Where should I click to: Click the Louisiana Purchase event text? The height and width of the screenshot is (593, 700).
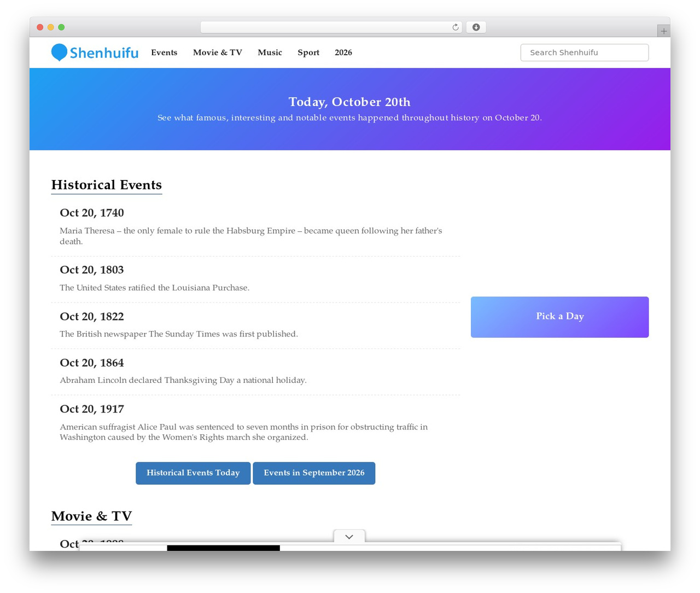[x=155, y=288]
